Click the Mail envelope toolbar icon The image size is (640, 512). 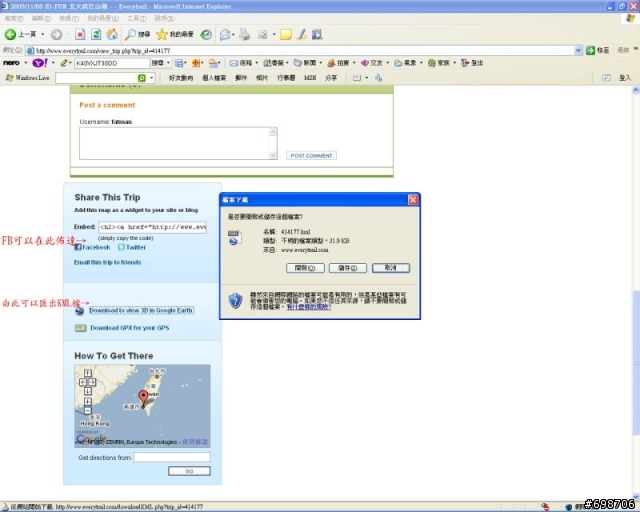224,35
